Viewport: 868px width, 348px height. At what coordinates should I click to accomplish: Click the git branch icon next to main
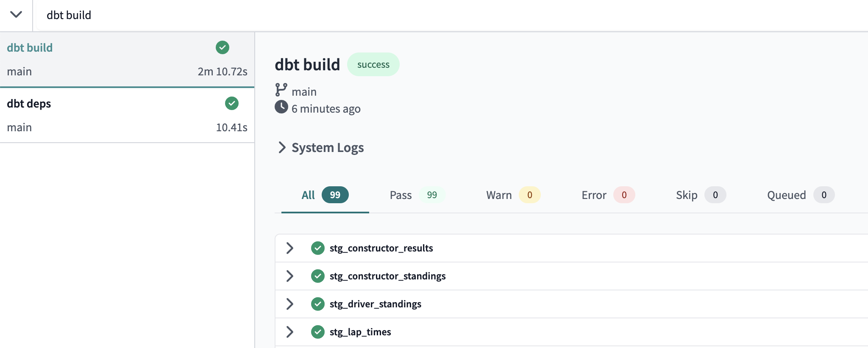click(x=281, y=90)
